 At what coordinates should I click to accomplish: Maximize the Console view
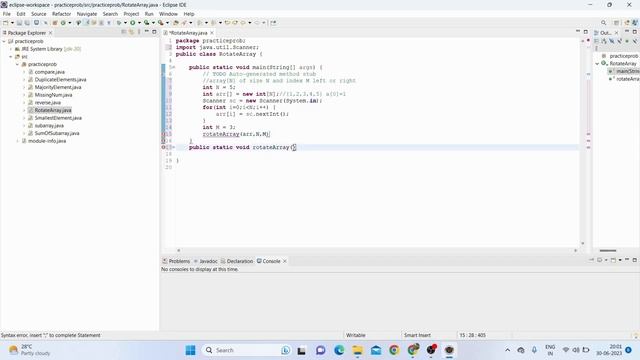pos(635,260)
